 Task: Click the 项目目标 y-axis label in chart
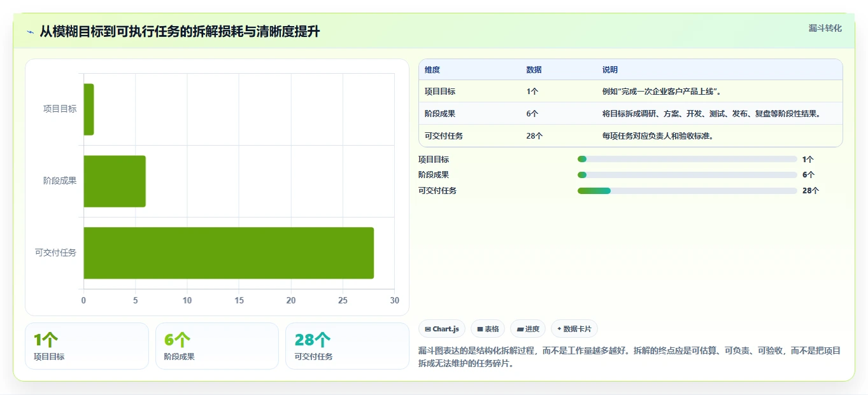pos(60,109)
